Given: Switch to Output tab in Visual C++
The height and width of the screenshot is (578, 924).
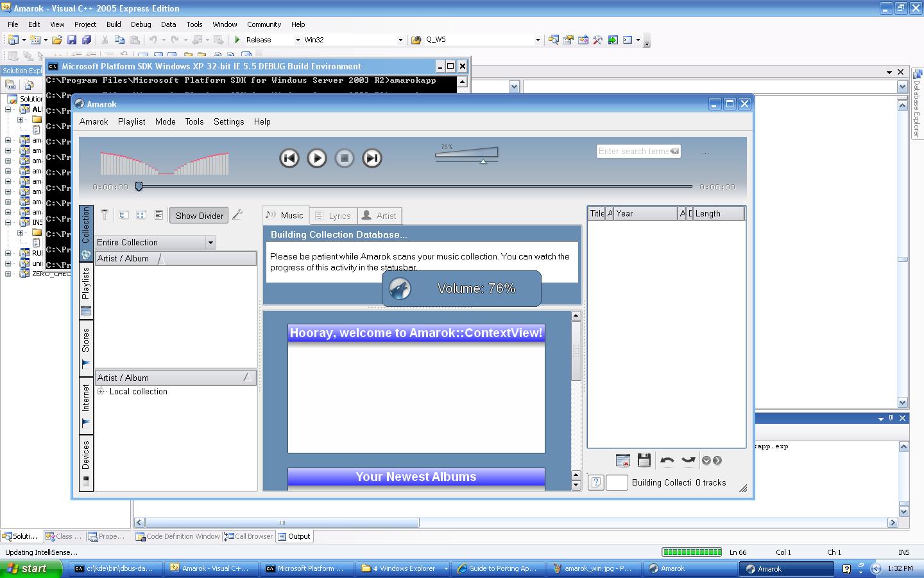Looking at the screenshot, I should pyautogui.click(x=295, y=536).
